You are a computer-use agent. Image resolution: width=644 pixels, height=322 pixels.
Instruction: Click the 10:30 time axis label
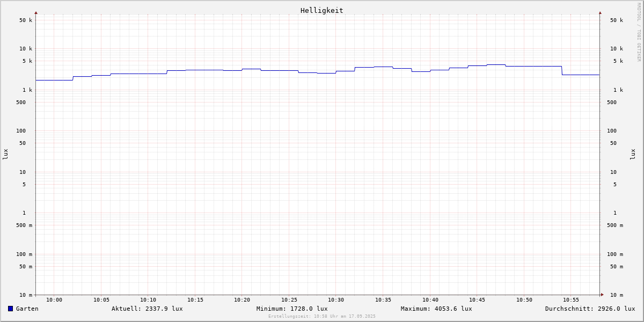pyautogui.click(x=336, y=300)
